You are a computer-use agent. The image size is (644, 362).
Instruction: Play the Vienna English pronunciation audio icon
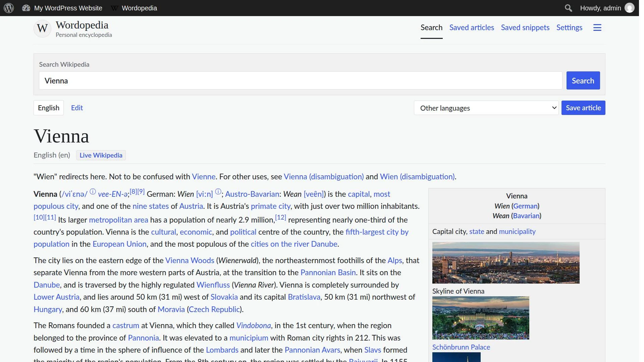(93, 192)
